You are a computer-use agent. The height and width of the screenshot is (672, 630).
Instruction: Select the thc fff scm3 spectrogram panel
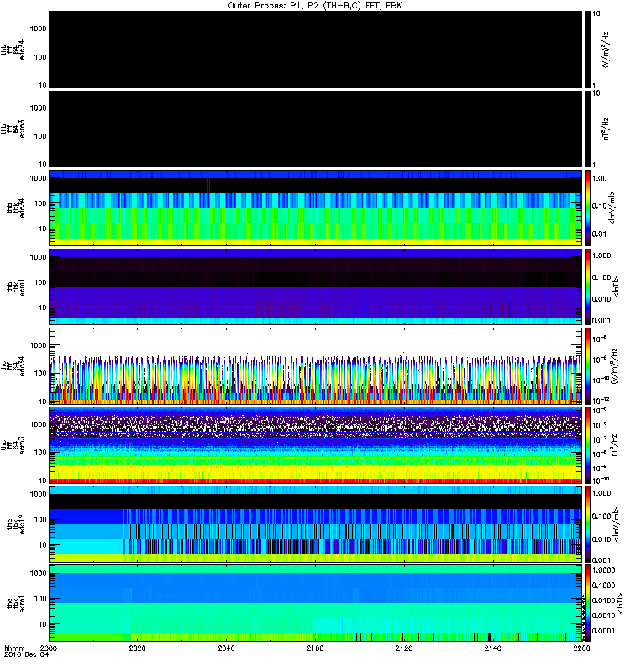point(315,445)
